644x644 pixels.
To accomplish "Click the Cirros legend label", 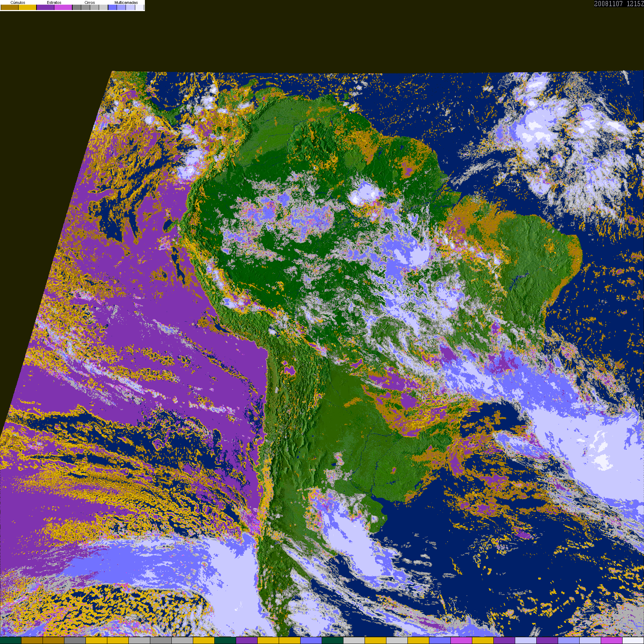I will point(90,3).
